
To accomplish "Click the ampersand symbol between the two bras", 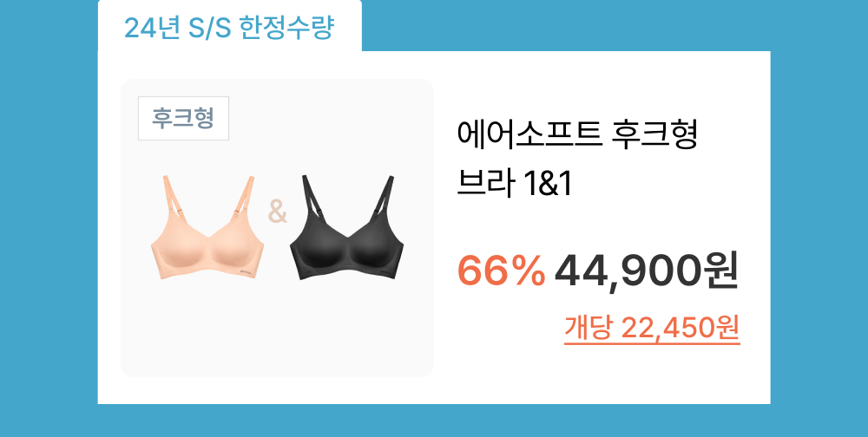I will [278, 212].
